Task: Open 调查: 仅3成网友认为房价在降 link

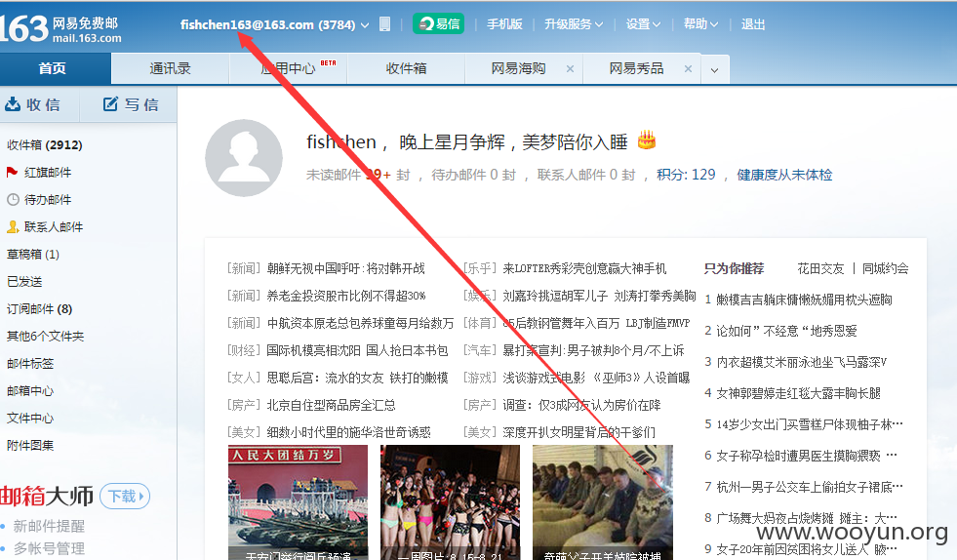Action: tap(581, 405)
